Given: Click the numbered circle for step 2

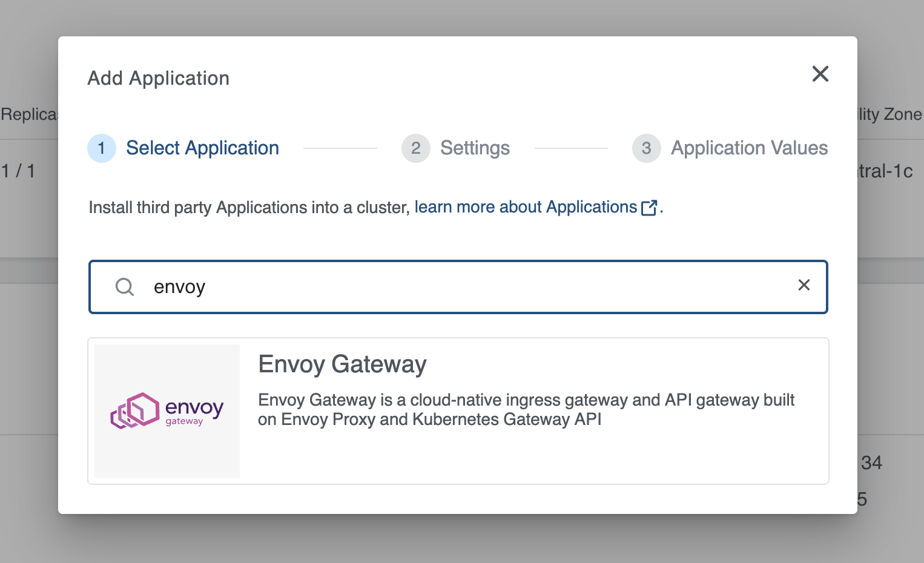Looking at the screenshot, I should pos(415,148).
